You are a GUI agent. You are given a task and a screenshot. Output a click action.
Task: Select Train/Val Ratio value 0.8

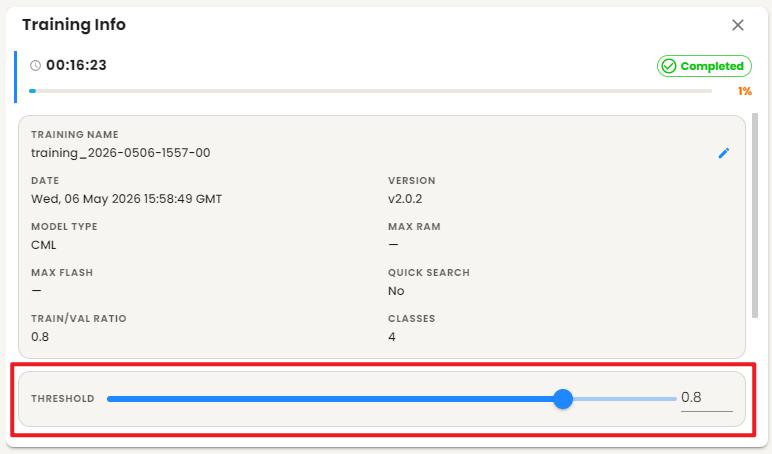pyautogui.click(x=40, y=337)
